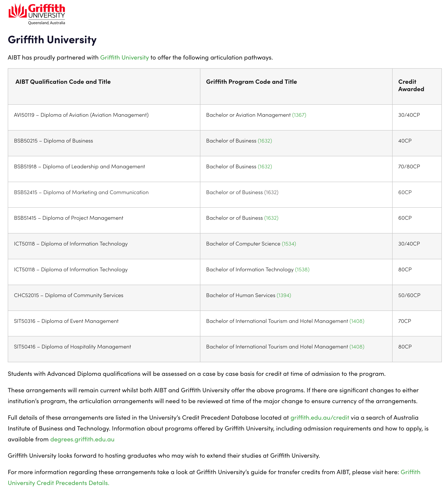Open code 1408 link in Hospitality Management row
448x491 pixels.
pos(357,347)
